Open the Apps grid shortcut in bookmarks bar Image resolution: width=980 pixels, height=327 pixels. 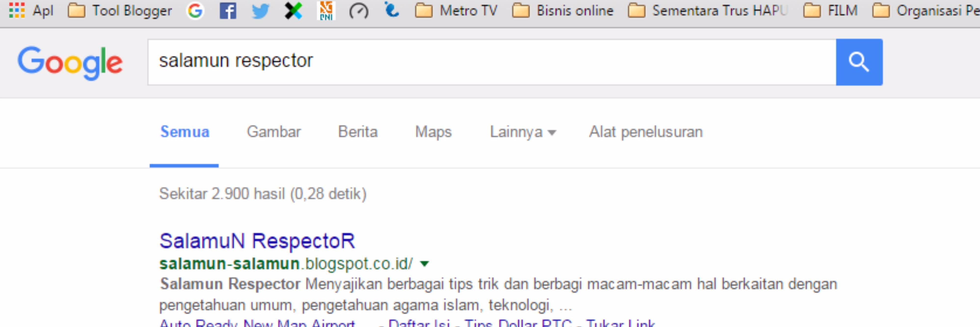coord(31,10)
